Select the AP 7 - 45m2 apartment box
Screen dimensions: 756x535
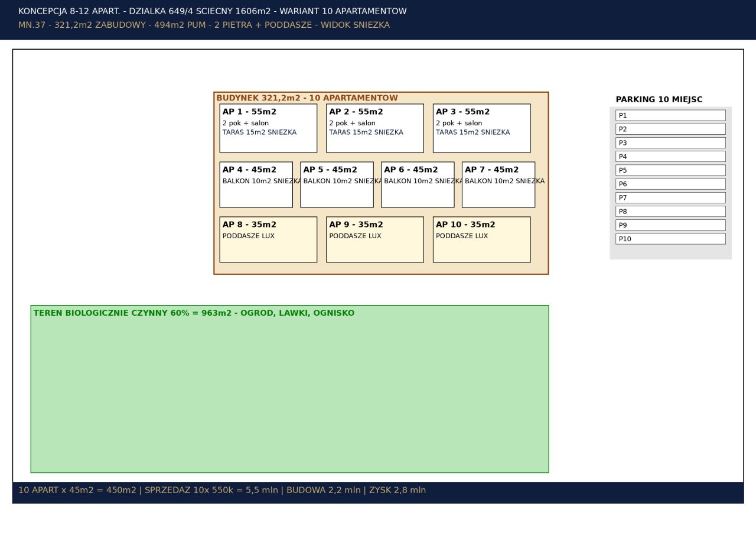(x=498, y=184)
